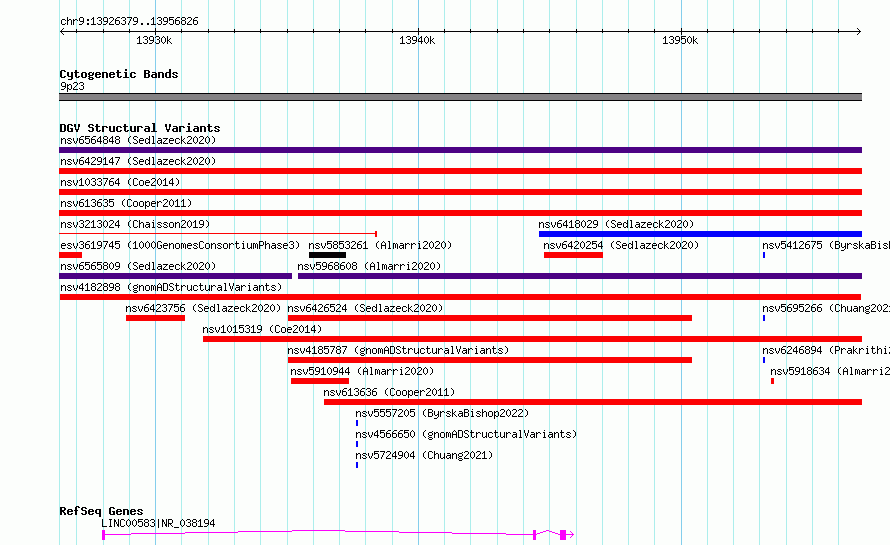The width and height of the screenshot is (890, 545).
Task: Click the 13940k ruler marker
Action: 417,40
